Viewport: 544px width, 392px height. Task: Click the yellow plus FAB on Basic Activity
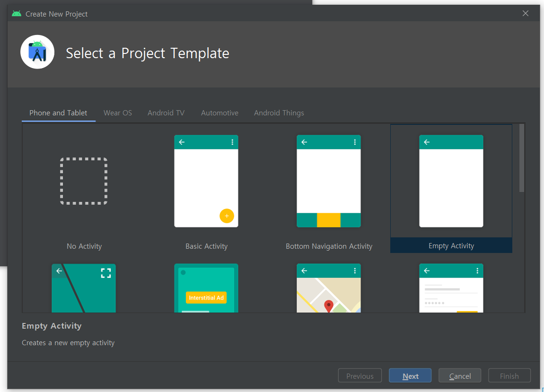tap(227, 216)
